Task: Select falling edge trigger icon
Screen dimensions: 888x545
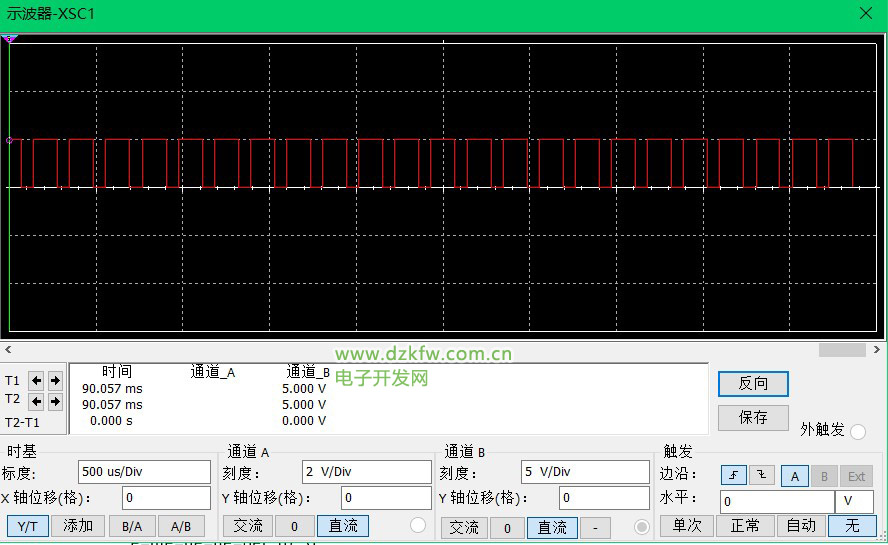Action: [762, 476]
